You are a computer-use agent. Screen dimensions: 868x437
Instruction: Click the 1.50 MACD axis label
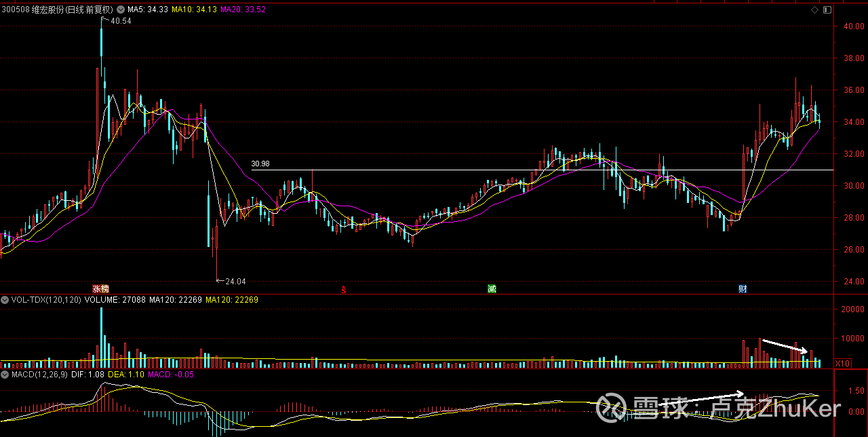click(x=856, y=391)
